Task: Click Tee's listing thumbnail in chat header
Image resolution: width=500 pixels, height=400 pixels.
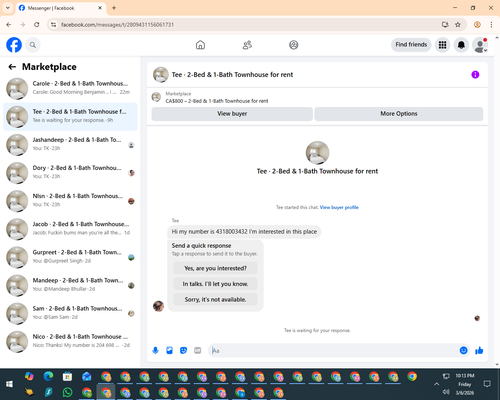Action: tap(161, 75)
